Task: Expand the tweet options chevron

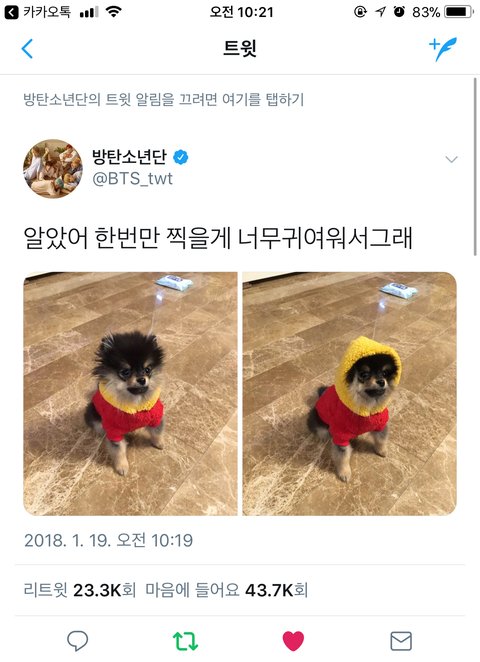Action: 451,160
